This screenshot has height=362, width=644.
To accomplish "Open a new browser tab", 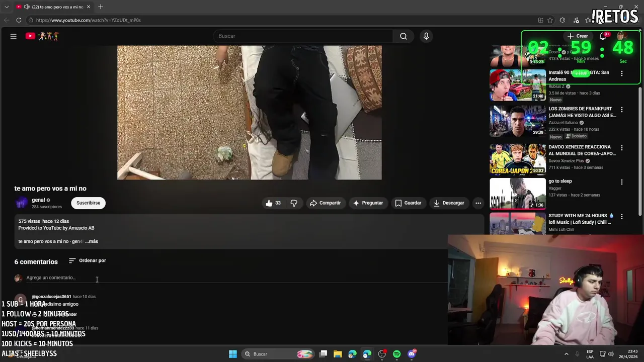I will [x=101, y=7].
